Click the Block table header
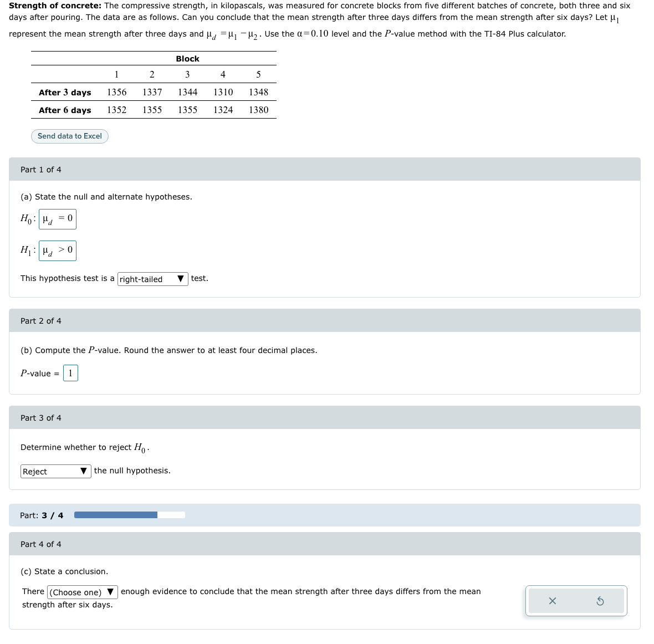 point(187,59)
